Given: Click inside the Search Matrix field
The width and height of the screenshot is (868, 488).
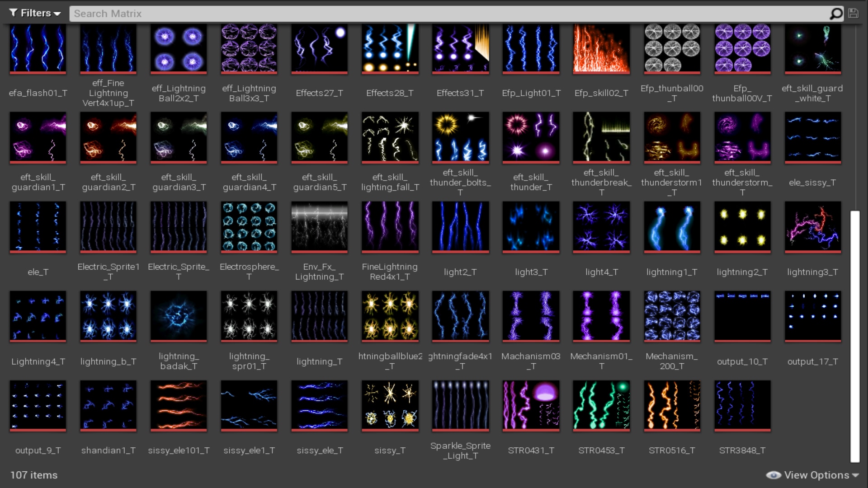Looking at the screenshot, I should coord(316,13).
